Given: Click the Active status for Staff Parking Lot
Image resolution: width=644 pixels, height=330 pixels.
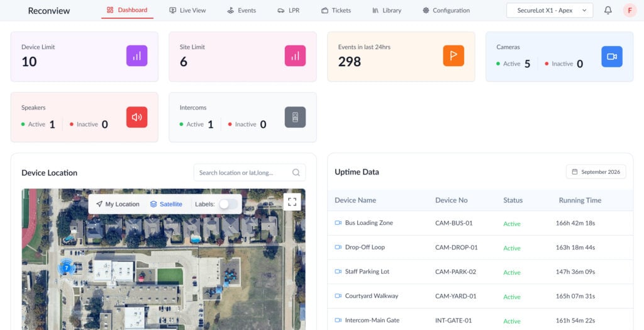Looking at the screenshot, I should [x=512, y=273].
